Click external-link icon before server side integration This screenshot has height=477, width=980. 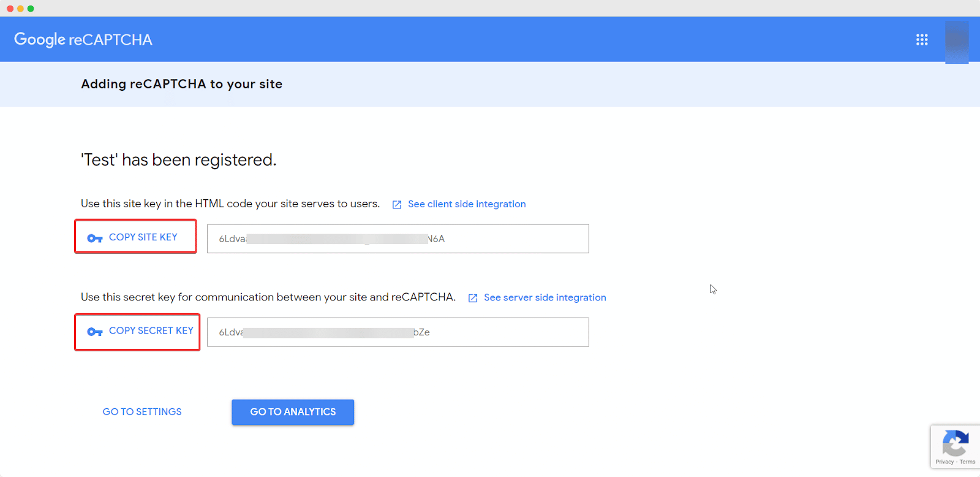click(473, 298)
